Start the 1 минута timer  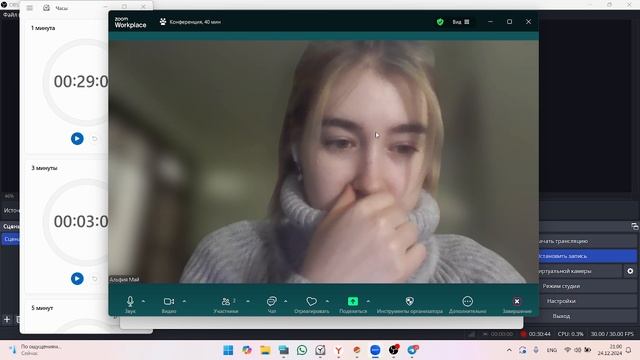pos(77,139)
